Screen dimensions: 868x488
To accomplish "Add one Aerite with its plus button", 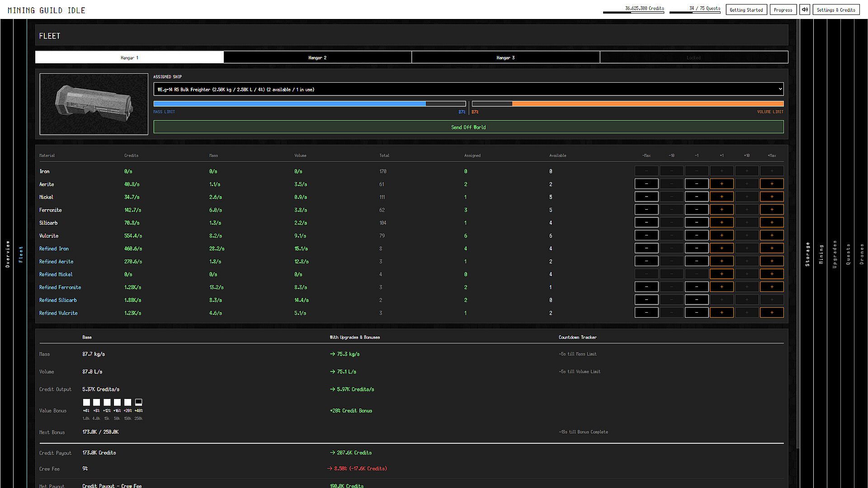I will click(722, 184).
